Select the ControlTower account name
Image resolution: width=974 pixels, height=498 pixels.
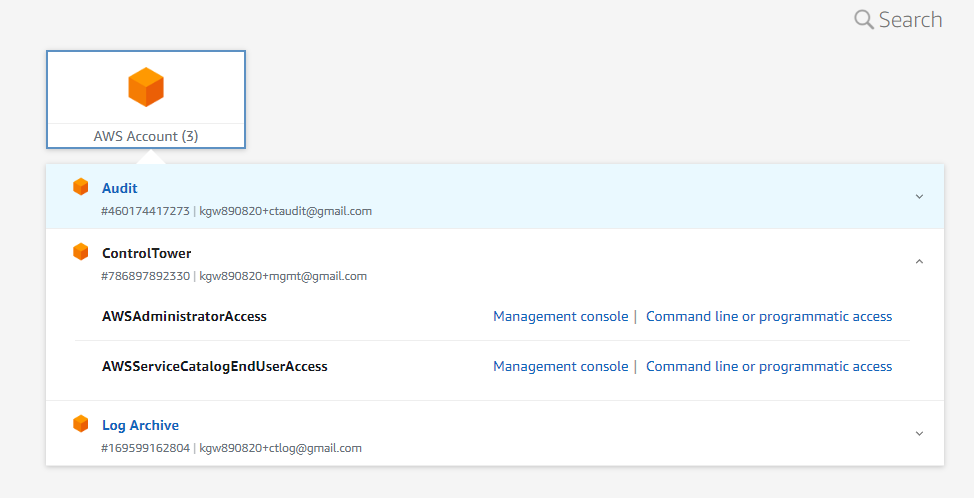click(147, 253)
